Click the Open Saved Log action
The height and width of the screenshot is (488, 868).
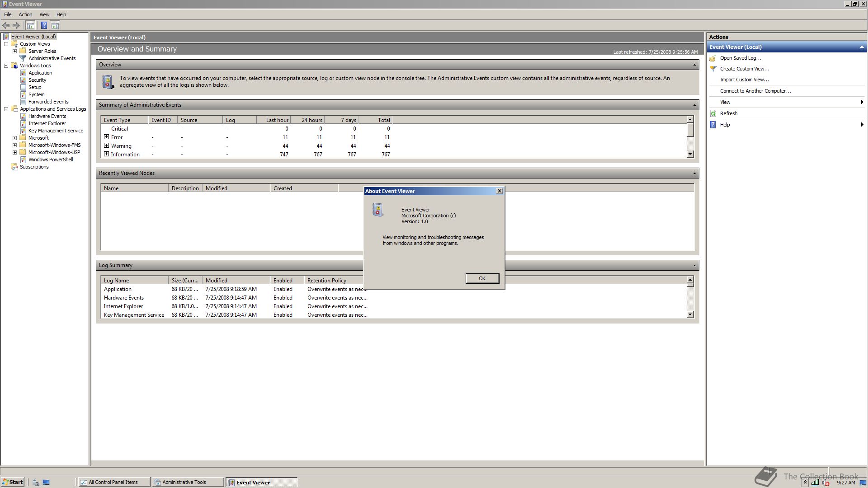[x=741, y=58]
